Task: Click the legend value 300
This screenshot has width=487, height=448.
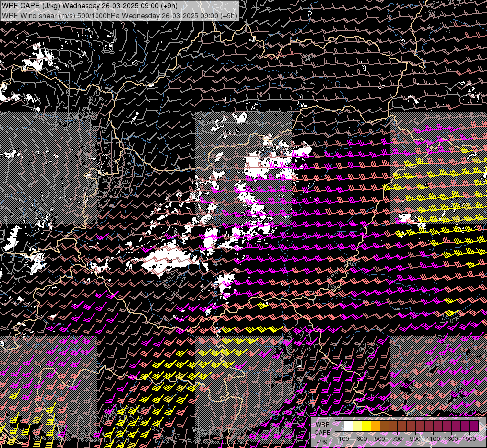Action: coord(362,439)
